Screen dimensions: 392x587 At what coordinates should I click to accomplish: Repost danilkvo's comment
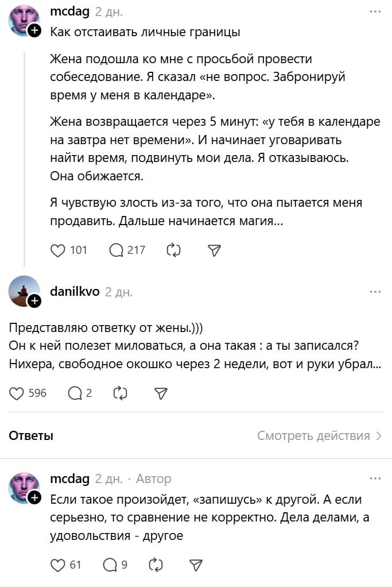coord(121,393)
